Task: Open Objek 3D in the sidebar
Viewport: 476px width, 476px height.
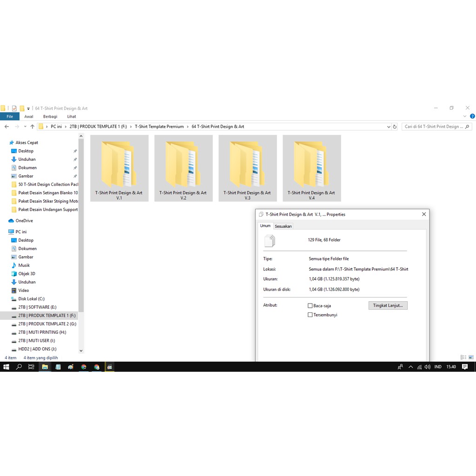Action: click(26, 274)
